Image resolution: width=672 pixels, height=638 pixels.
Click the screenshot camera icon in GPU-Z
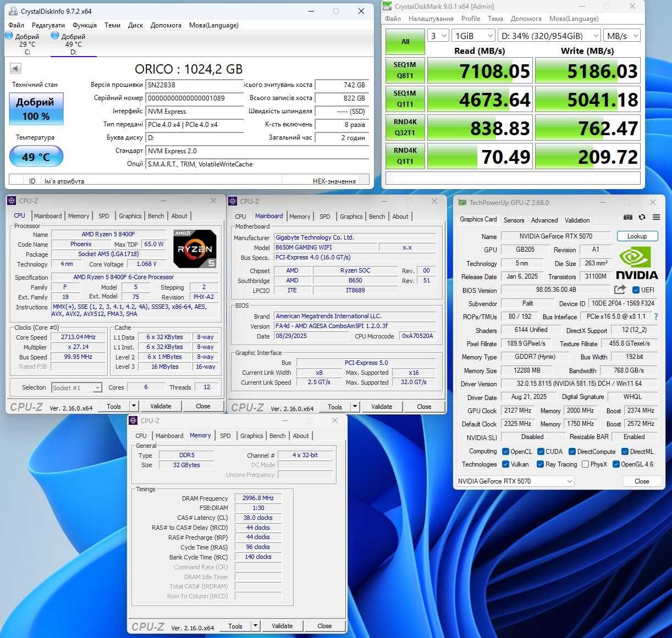coord(627,217)
